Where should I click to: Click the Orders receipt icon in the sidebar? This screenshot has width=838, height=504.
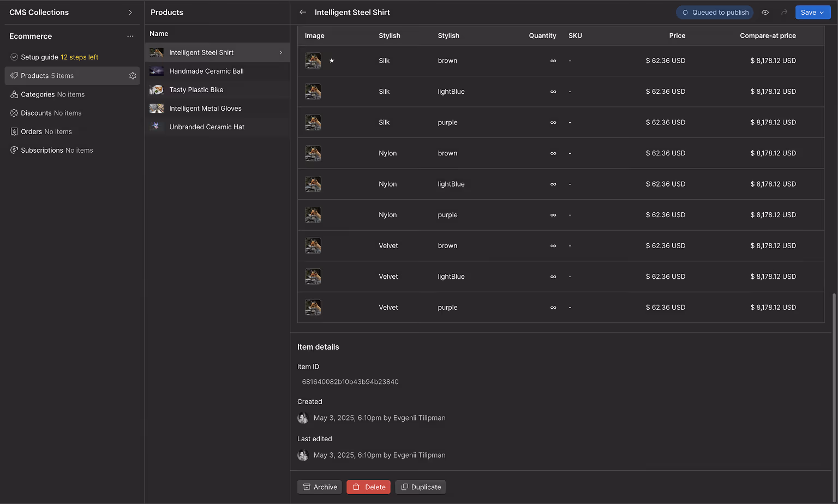pyautogui.click(x=13, y=131)
